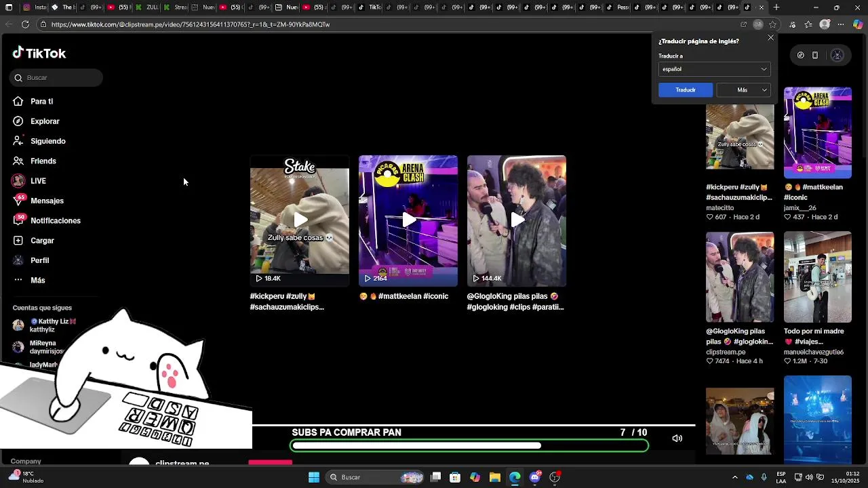Image resolution: width=868 pixels, height=488 pixels.
Task: Click the SUBS PA COMPRAR PAN progress bar
Action: click(469, 446)
